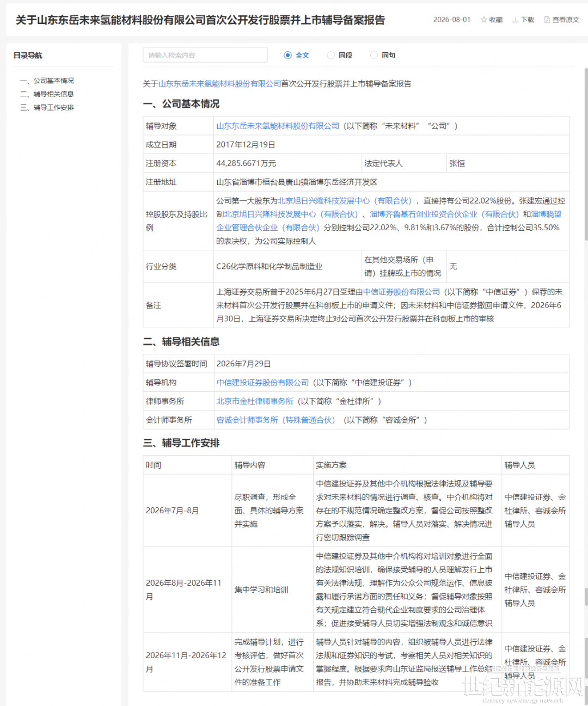Jump to 二、辅导相关信息 in navigation

pyautogui.click(x=47, y=94)
